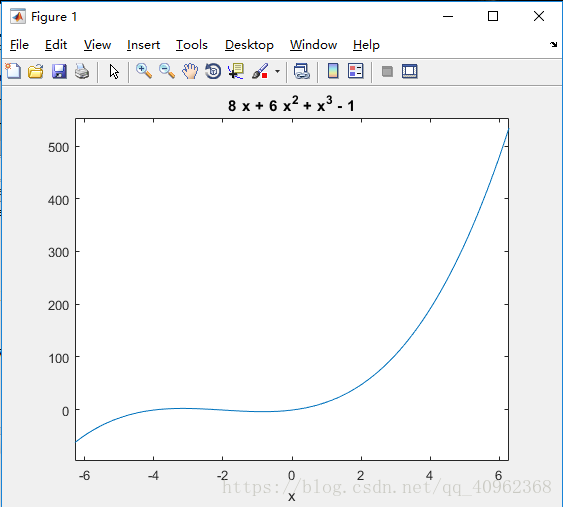Viewport: 563px width, 507px height.
Task: Print the figure with the printer icon
Action: (82, 71)
